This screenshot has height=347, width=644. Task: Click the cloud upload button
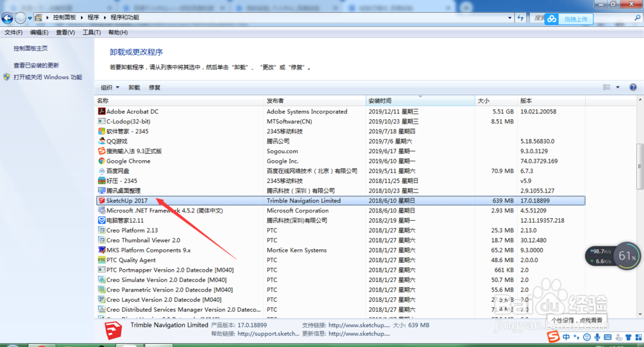click(x=569, y=19)
